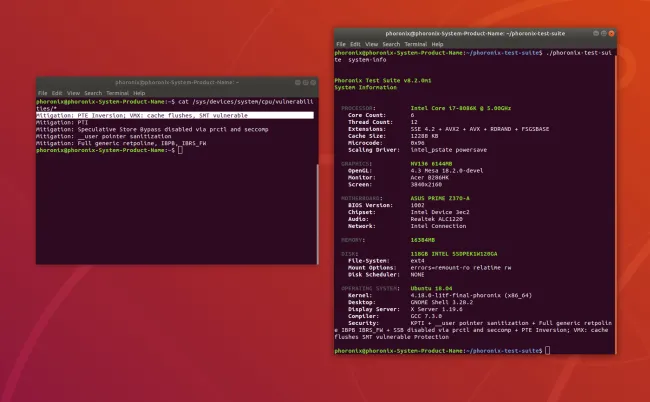Open View menu in left terminal window
650x402 pixels.
[x=73, y=93]
